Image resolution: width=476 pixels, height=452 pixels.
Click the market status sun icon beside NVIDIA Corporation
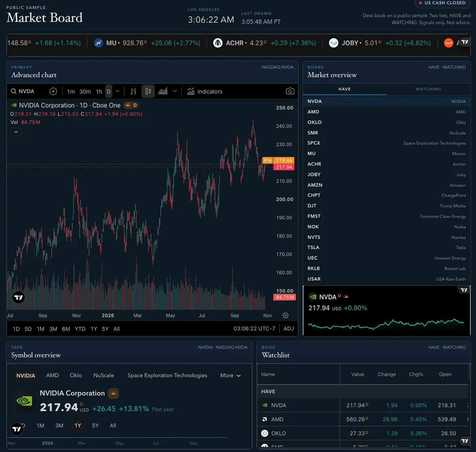[x=113, y=393]
